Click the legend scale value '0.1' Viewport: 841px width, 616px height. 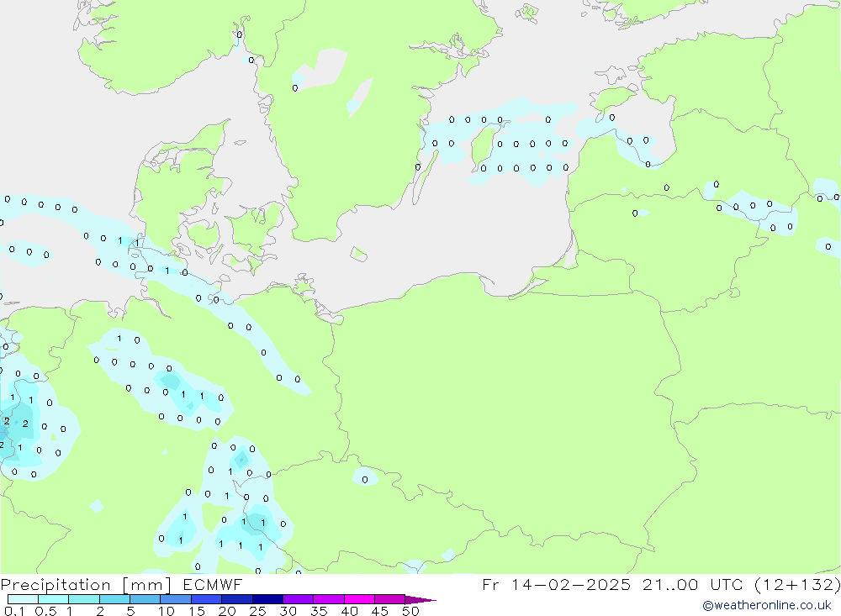coord(14,611)
